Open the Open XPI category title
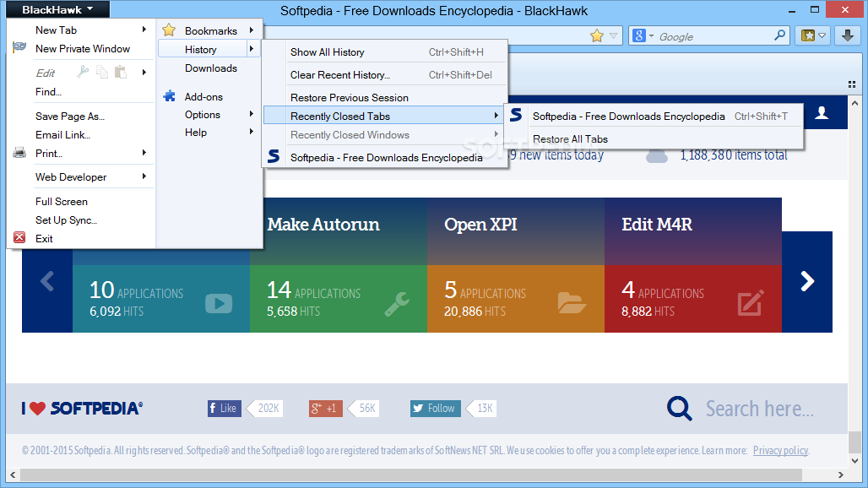 (480, 224)
